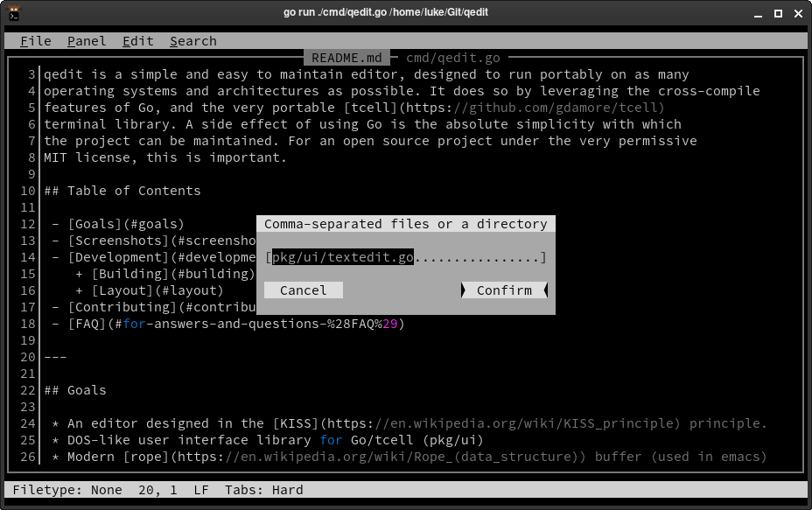Click the '## Goals' heading line

[75, 390]
